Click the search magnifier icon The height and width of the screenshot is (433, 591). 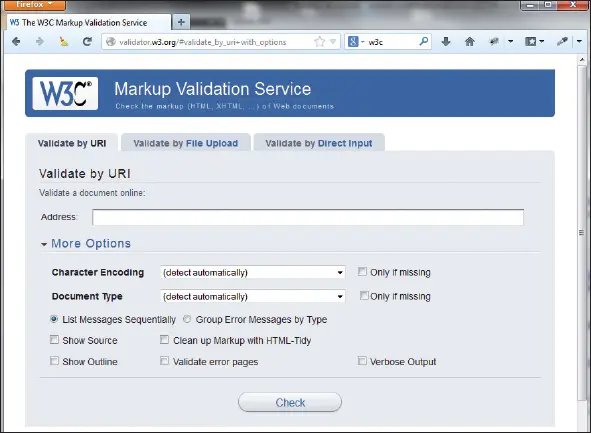424,41
